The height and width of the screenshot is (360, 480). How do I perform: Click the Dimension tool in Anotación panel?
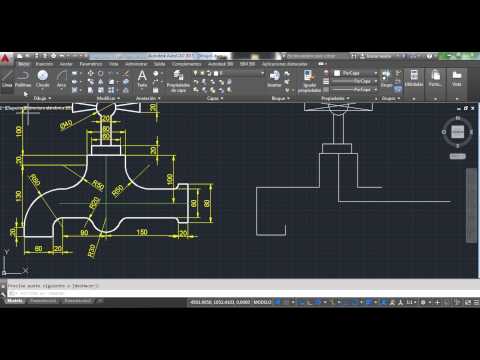(156, 73)
